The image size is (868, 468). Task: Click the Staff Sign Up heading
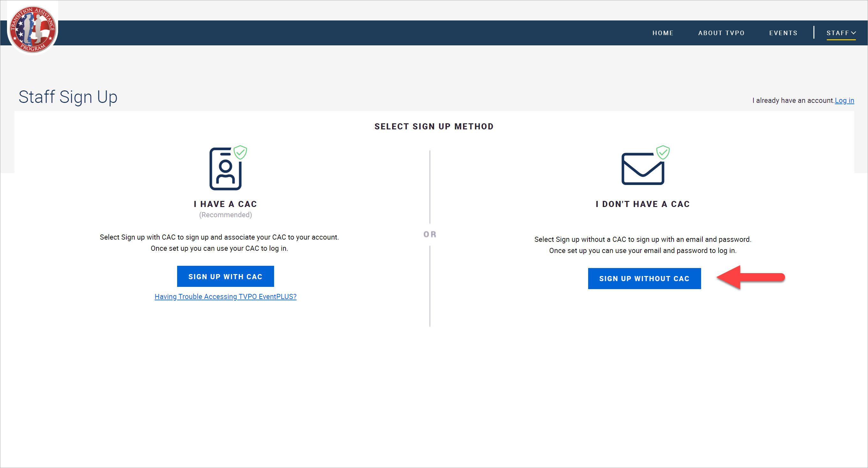pos(68,97)
